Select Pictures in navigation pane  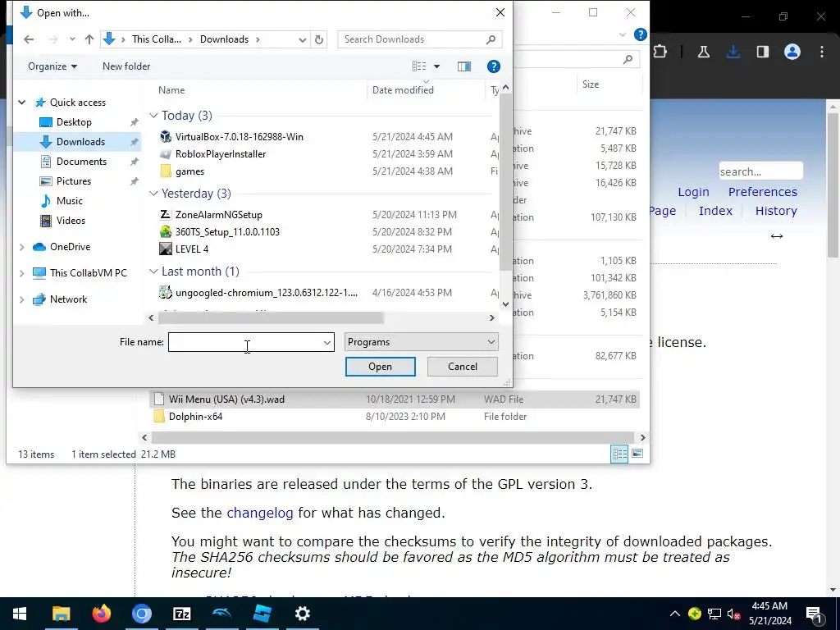click(x=73, y=181)
